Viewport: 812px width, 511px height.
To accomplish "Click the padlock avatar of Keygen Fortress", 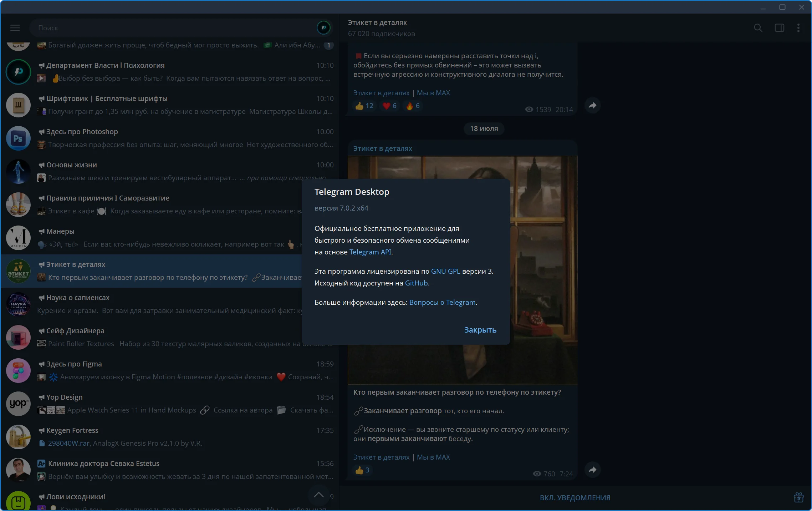I will click(x=18, y=437).
